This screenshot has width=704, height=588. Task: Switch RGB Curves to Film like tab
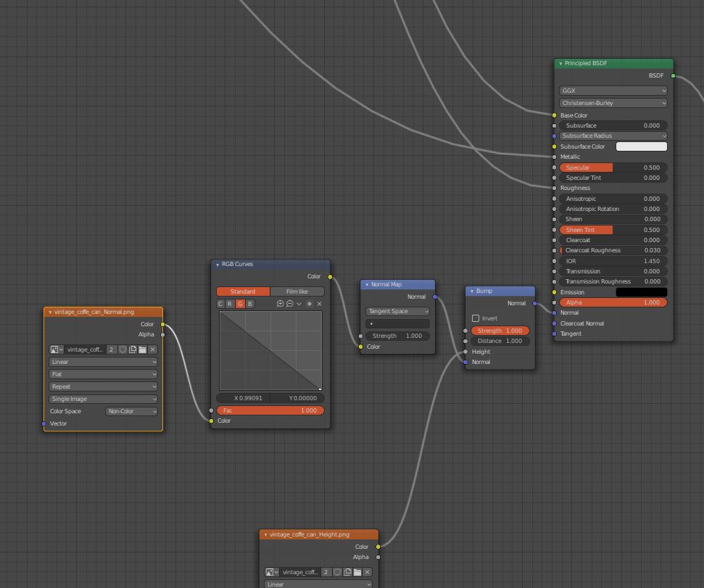[x=297, y=291]
